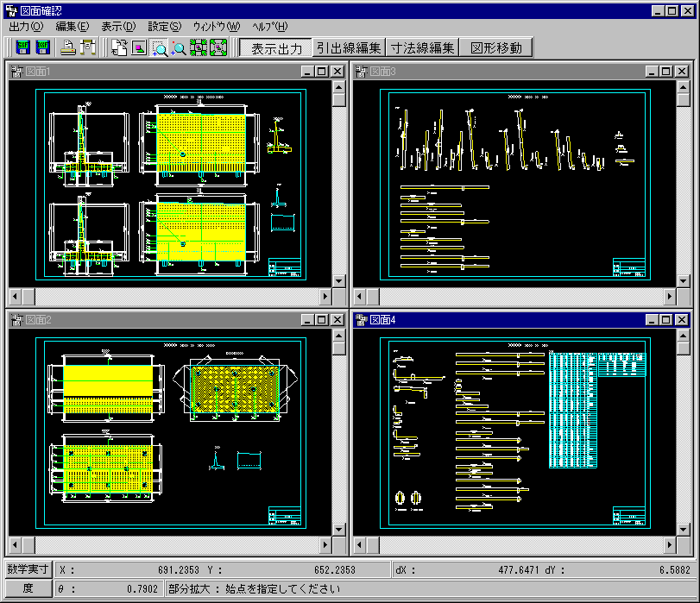The height and width of the screenshot is (603, 700).
Task: Switch to 寸法線編集 mode
Action: [422, 47]
